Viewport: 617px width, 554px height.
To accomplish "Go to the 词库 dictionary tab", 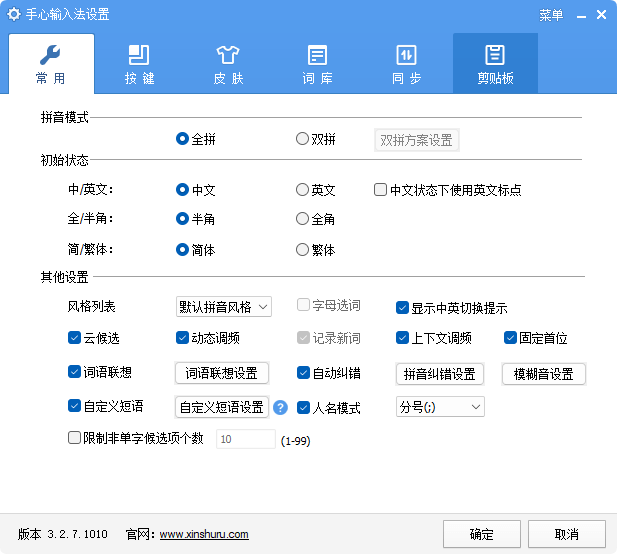I will 317,64.
